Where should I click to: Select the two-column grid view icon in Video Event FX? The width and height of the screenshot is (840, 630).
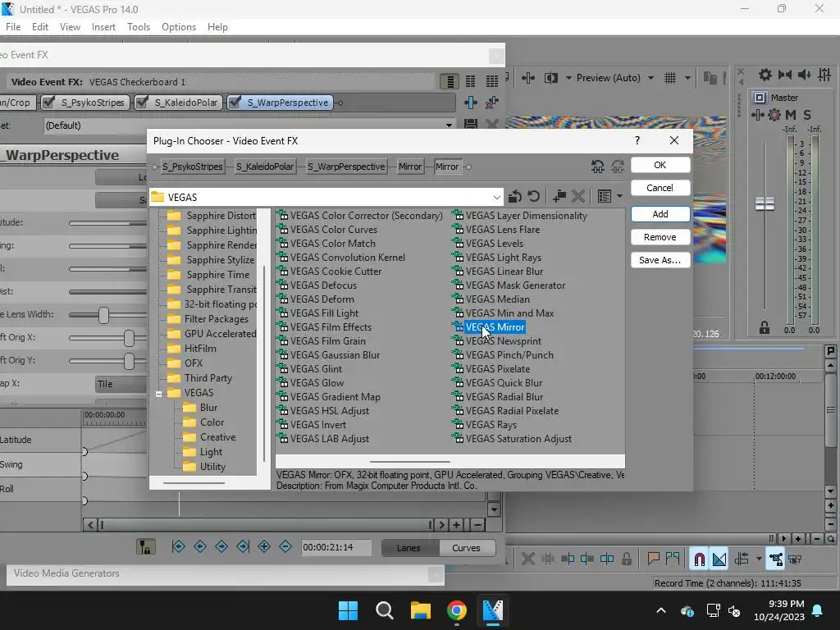click(x=470, y=81)
